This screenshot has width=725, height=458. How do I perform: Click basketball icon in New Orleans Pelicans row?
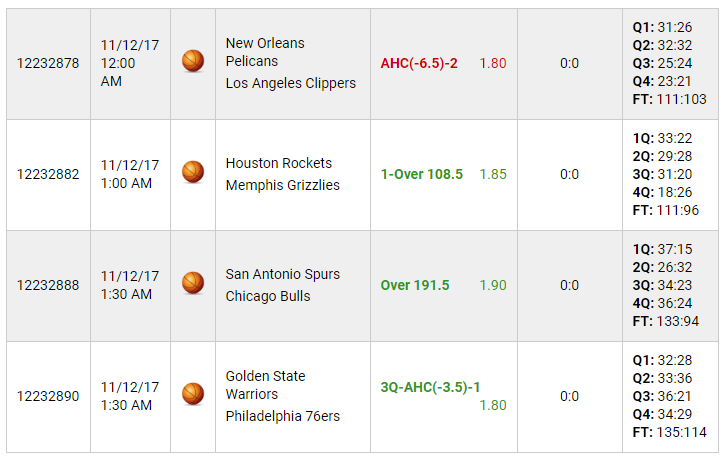(x=193, y=61)
